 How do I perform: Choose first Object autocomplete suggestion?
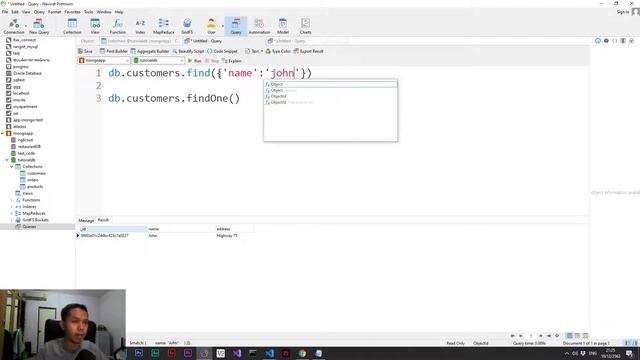331,84
